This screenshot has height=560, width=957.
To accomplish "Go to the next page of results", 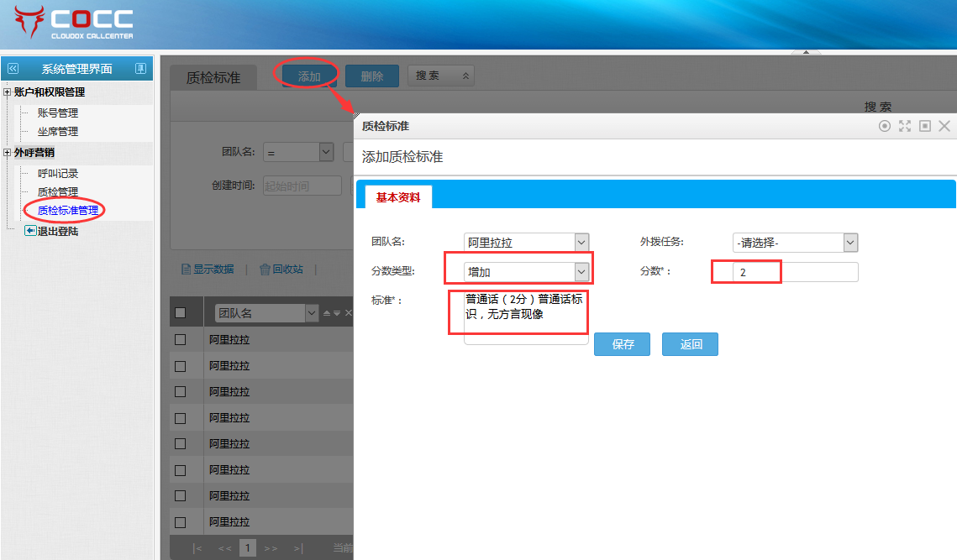I will point(271,548).
